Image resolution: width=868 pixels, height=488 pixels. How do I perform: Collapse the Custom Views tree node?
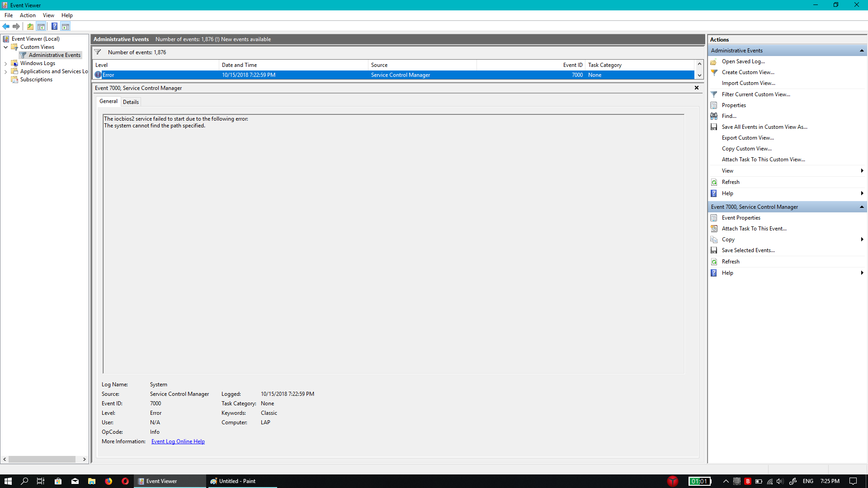5,47
